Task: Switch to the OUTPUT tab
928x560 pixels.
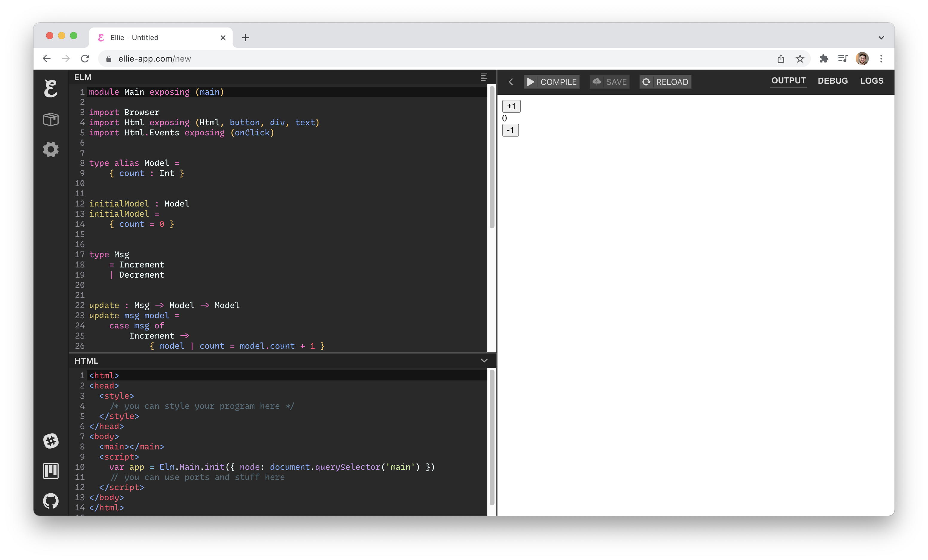Action: tap(788, 81)
